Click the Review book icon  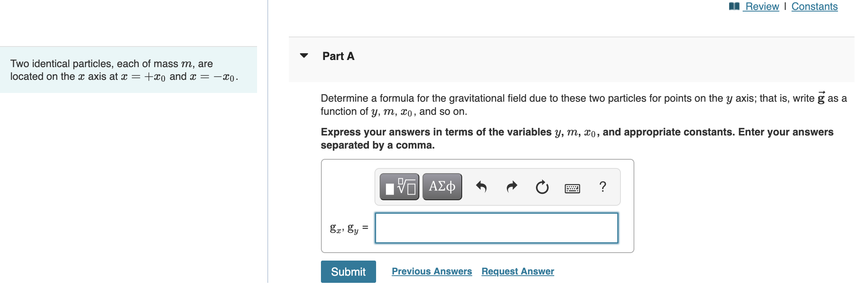(735, 6)
